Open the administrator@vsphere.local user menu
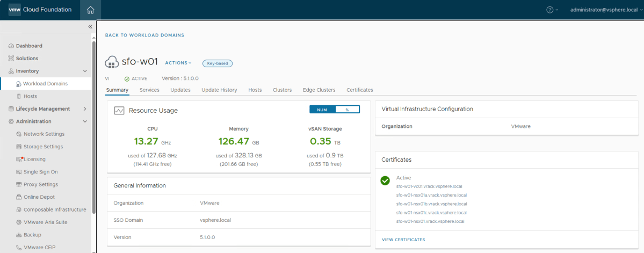The image size is (644, 253). coord(606,10)
